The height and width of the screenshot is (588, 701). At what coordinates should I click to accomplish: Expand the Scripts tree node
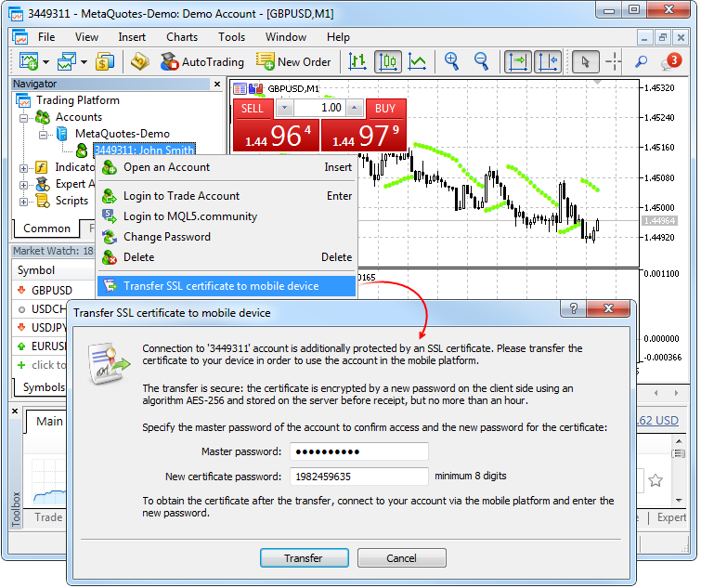24,203
